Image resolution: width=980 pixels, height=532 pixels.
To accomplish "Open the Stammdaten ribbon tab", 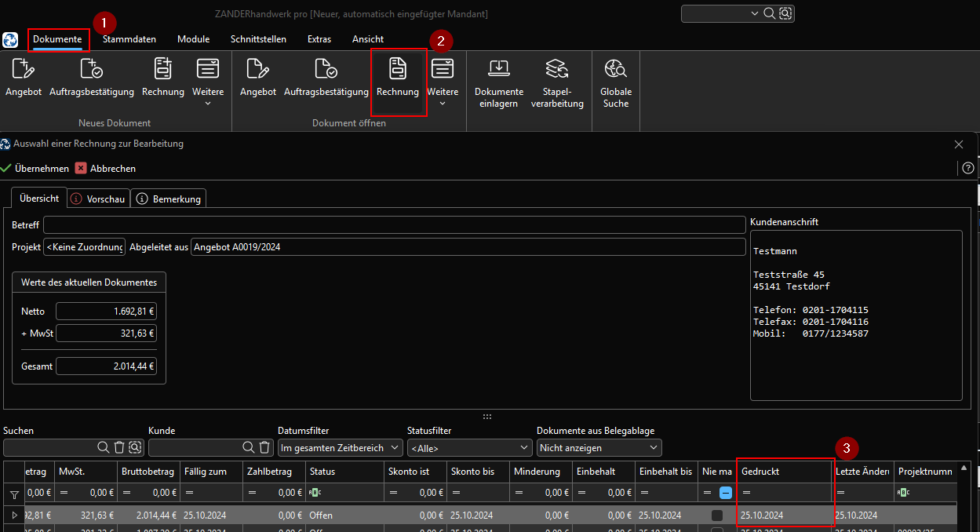I will pyautogui.click(x=129, y=39).
